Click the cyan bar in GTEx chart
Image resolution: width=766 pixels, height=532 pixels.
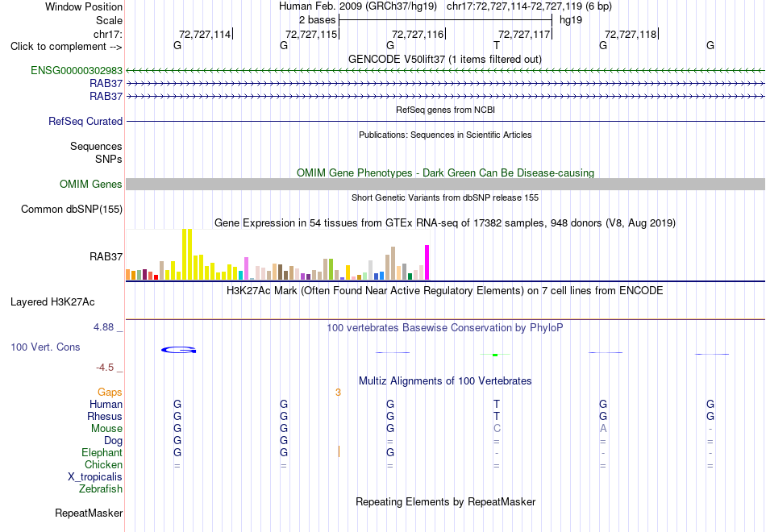point(241,275)
